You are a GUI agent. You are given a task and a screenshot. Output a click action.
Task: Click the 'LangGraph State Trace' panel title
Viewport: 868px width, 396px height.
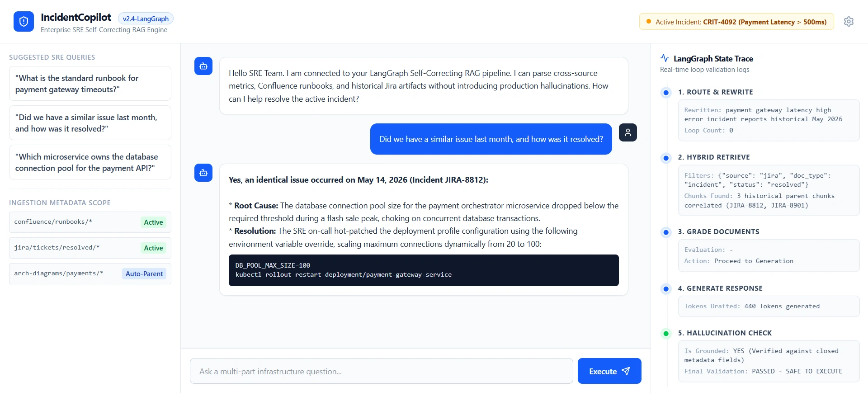tap(713, 58)
